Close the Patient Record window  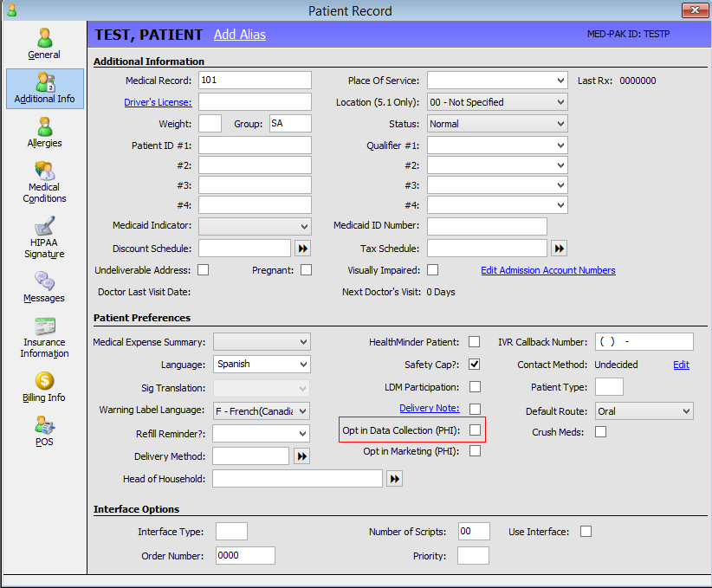point(695,10)
